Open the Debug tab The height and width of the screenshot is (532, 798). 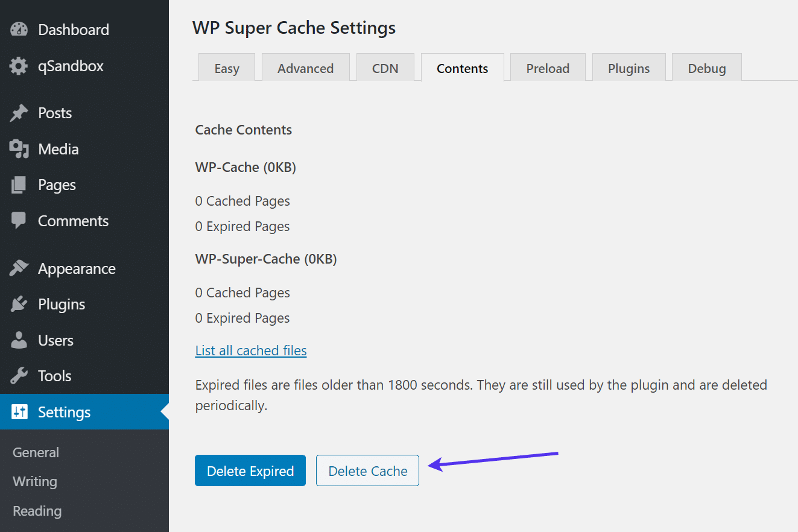click(x=706, y=68)
